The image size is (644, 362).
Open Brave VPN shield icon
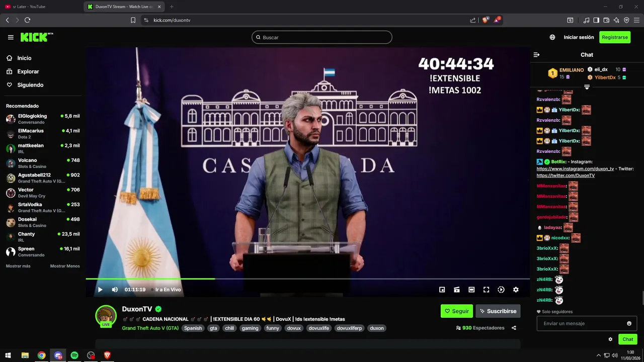(x=626, y=20)
